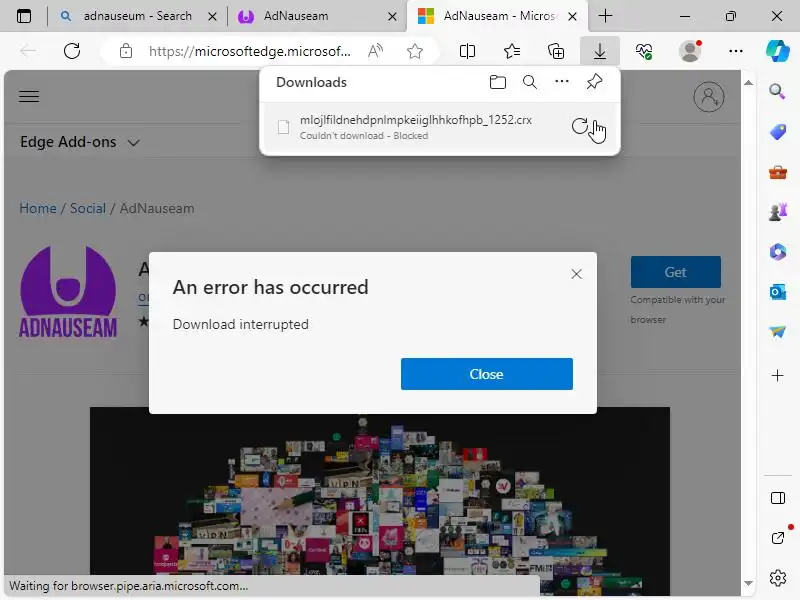The height and width of the screenshot is (600, 800).
Task: Pin the Downloads panel
Action: point(594,82)
